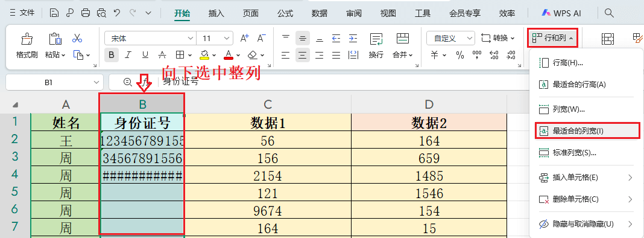Switch to the 页面 tab
The width and height of the screenshot is (644, 238).
[250, 13]
